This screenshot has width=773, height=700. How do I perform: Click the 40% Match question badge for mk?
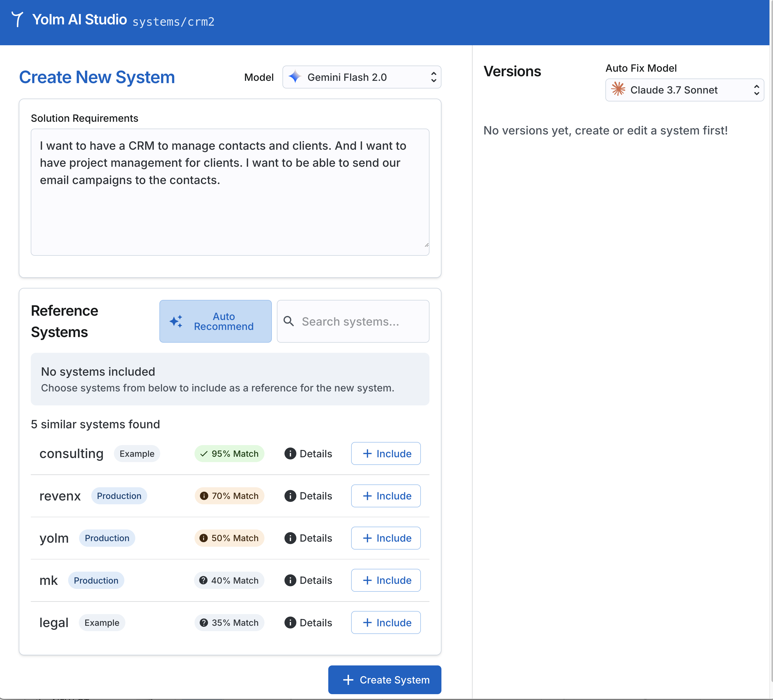coord(229,580)
